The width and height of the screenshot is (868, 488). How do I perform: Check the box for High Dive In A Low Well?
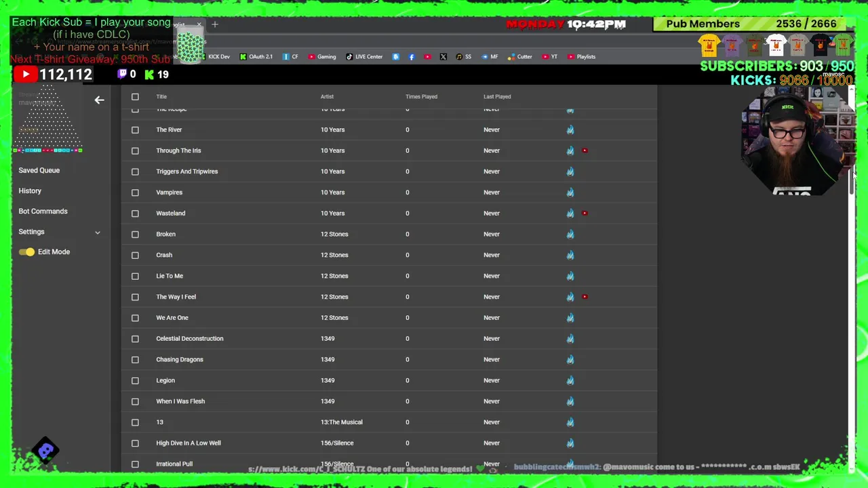coord(135,443)
